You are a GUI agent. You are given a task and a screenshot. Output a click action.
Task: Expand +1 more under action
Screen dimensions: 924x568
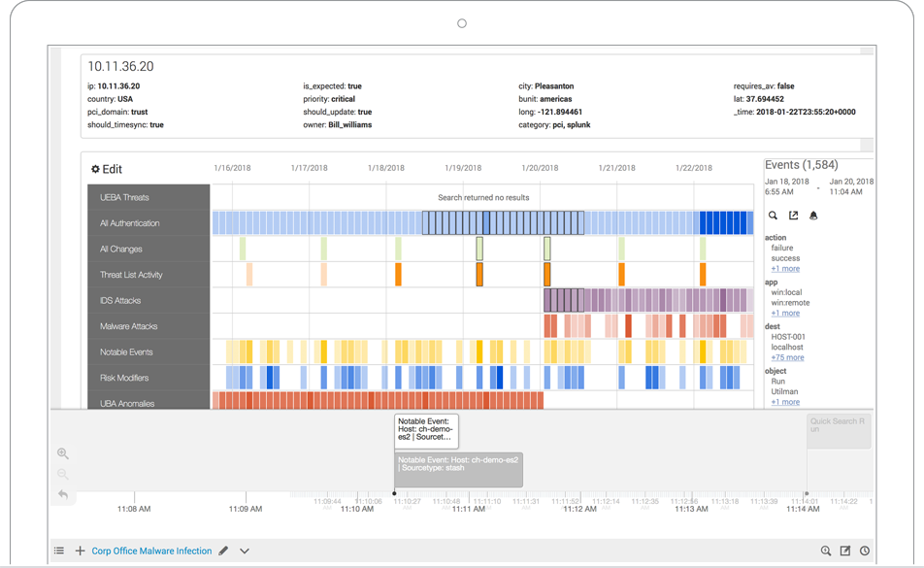pyautogui.click(x=785, y=269)
